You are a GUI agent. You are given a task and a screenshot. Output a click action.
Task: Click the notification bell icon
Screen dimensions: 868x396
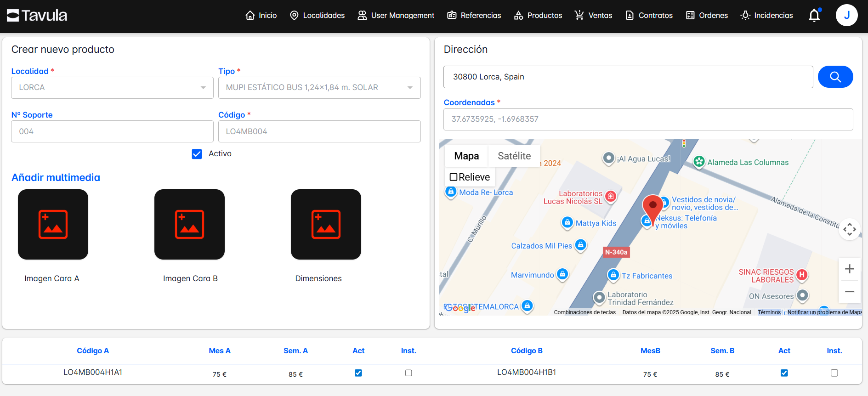click(x=814, y=16)
